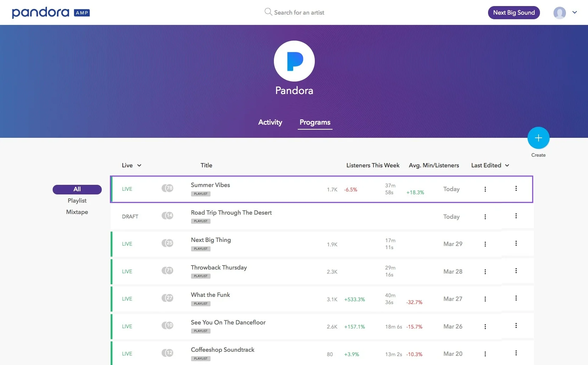This screenshot has width=588, height=365.
Task: Click What the Funk track count badge 27
Action: pos(168,298)
